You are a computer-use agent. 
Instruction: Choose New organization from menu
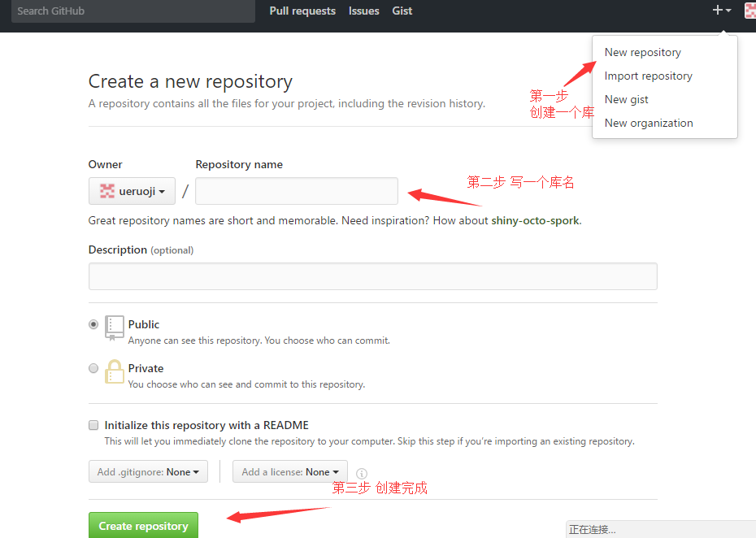(649, 123)
